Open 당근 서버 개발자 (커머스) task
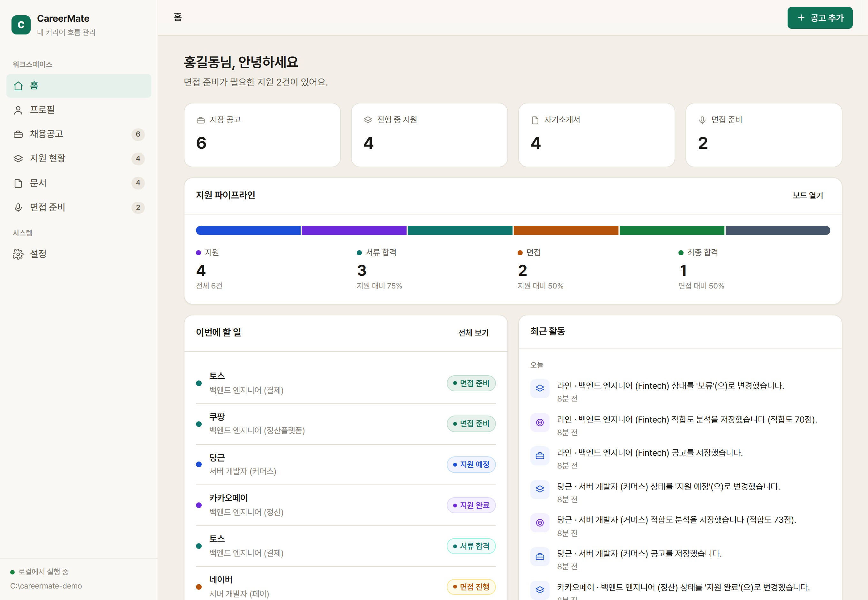Screen dimensions: 868x600 pyautogui.click(x=346, y=465)
